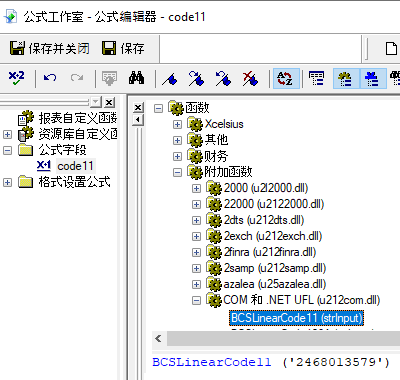Screen dimensions: 400x380
Task: Click Others (其他) gear folder icon
Action: (195, 140)
